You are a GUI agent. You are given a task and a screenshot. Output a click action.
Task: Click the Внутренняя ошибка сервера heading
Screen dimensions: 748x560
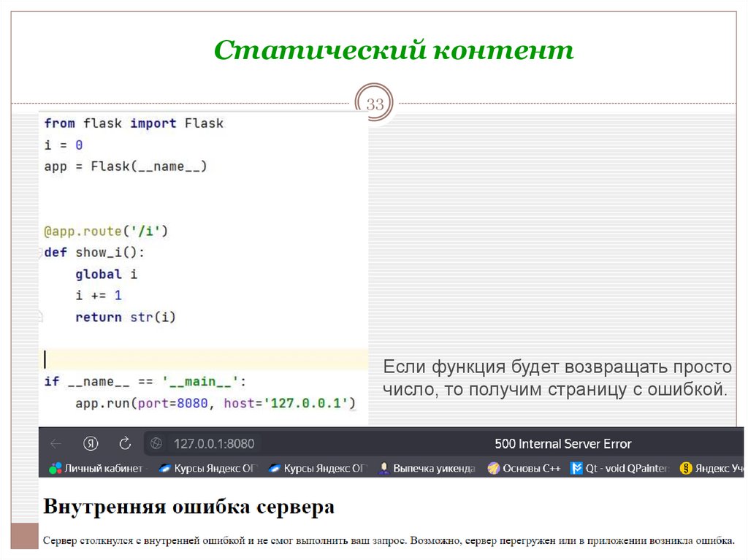[x=189, y=507]
